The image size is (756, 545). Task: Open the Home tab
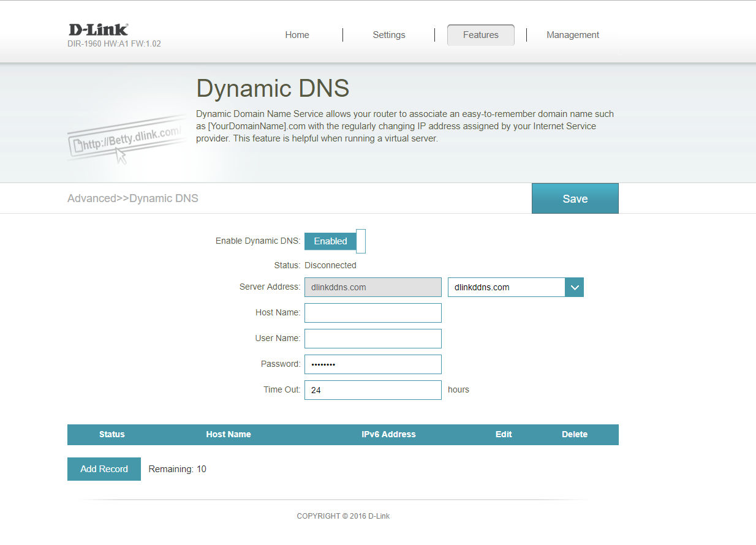click(297, 35)
